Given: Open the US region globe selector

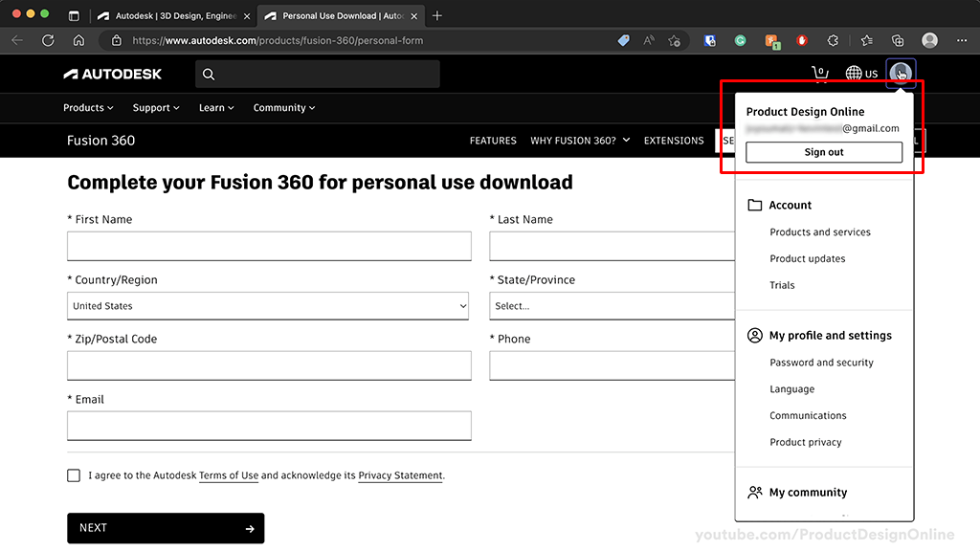Looking at the screenshot, I should pos(861,74).
